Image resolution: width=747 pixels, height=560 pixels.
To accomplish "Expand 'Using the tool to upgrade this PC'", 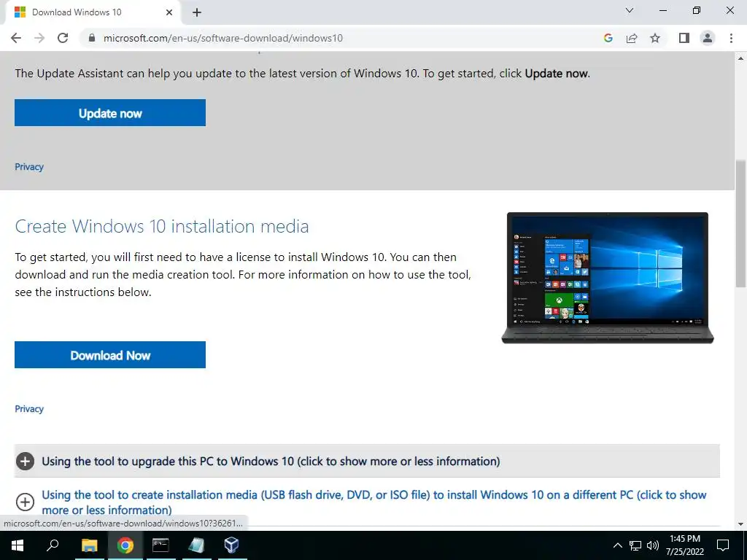I will coord(367,461).
